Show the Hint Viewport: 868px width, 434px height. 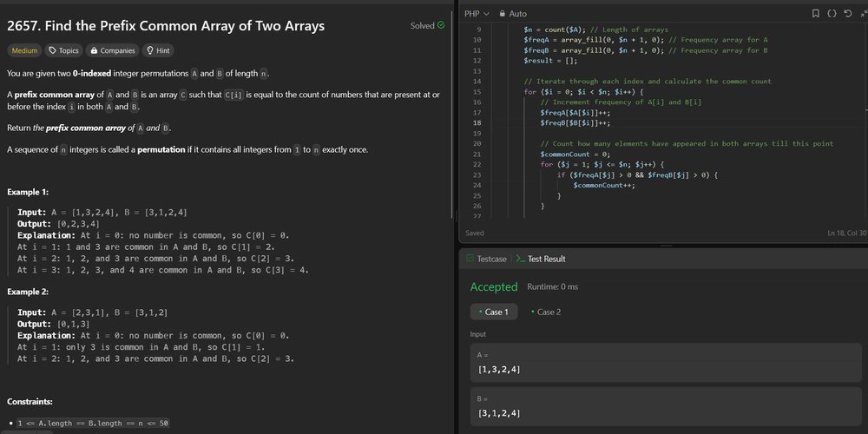[158, 50]
